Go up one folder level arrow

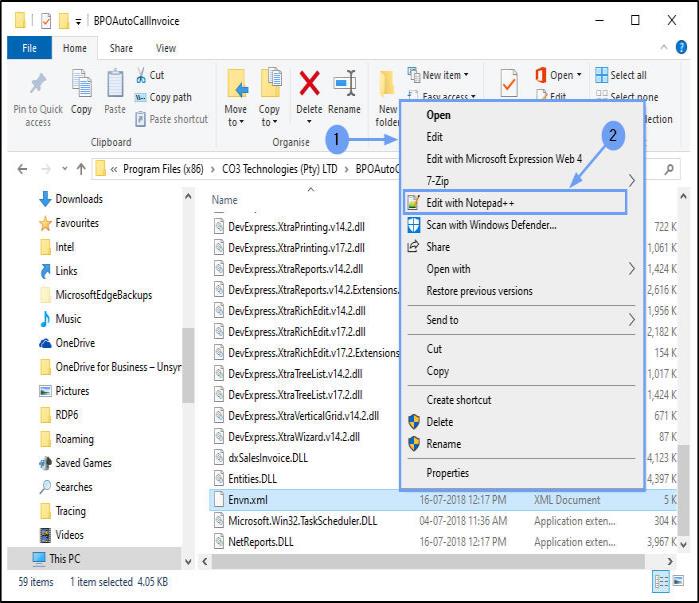click(x=81, y=169)
